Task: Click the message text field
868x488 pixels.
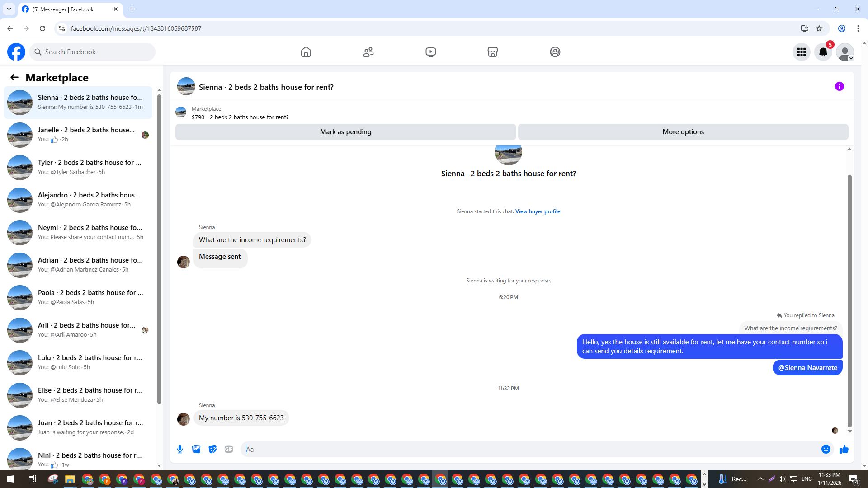Action: click(531, 449)
